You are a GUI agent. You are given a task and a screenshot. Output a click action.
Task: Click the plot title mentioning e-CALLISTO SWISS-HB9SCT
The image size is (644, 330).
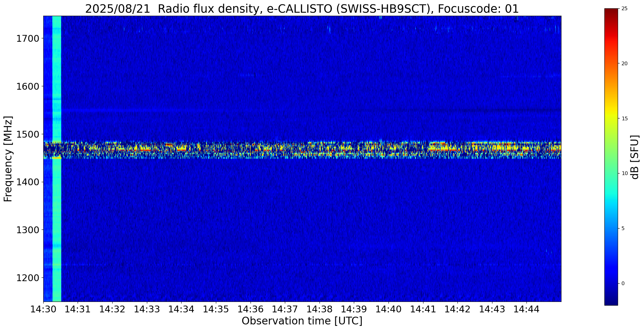(302, 9)
